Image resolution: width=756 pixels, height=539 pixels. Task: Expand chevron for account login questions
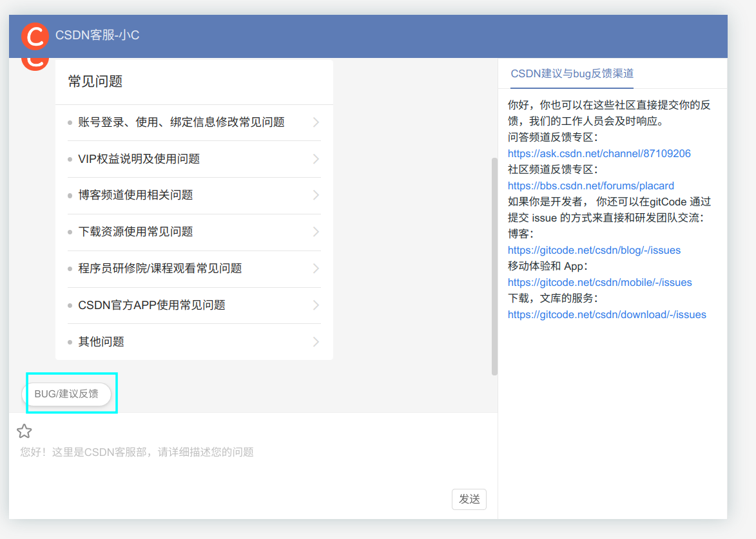[x=316, y=122]
